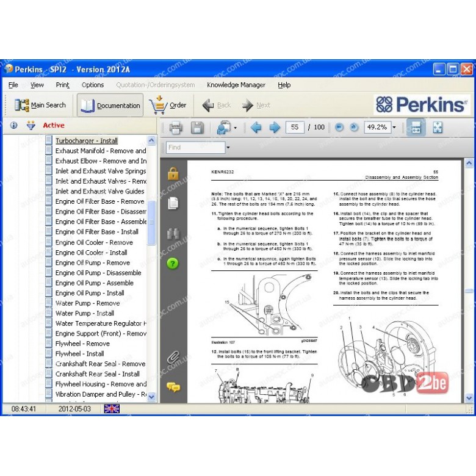Open the pages panel icon
476x476 pixels.
[173, 203]
